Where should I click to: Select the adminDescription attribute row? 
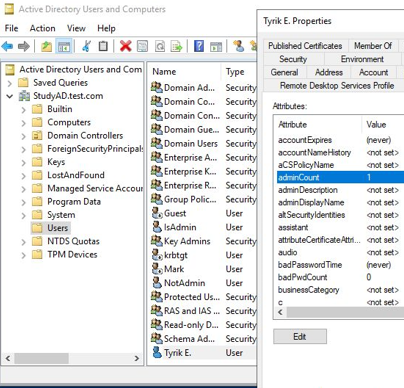point(340,190)
